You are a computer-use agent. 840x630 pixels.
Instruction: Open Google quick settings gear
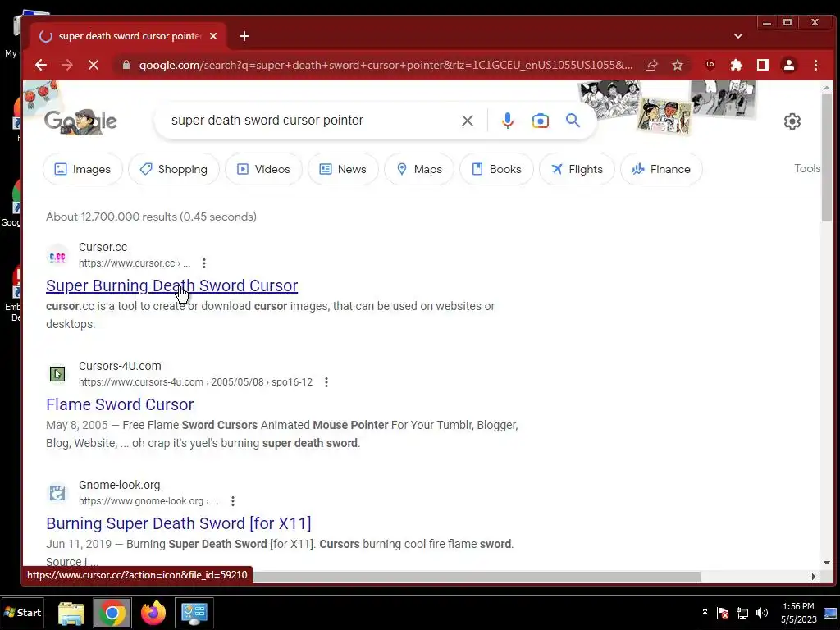[792, 121]
